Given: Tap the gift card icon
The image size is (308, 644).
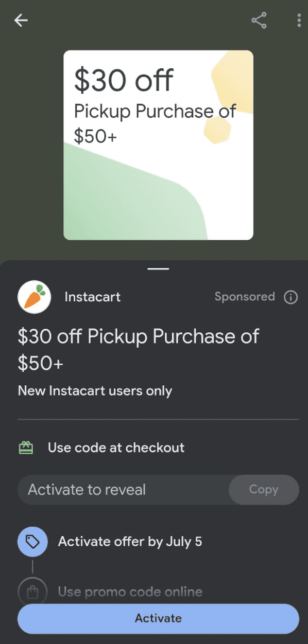Looking at the screenshot, I should 26,448.
